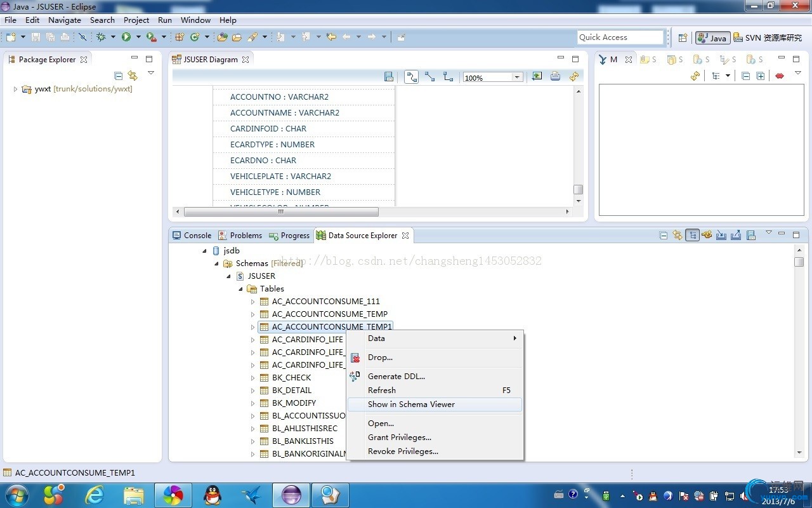The image size is (812, 508).
Task: Toggle the tree layout button in Data Source Explorer
Action: 692,236
